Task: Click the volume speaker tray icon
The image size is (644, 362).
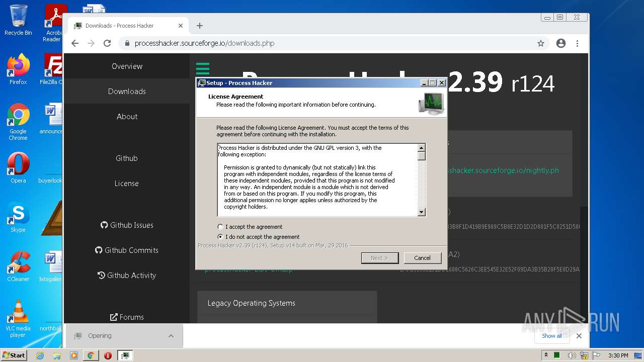Action: pos(572,355)
